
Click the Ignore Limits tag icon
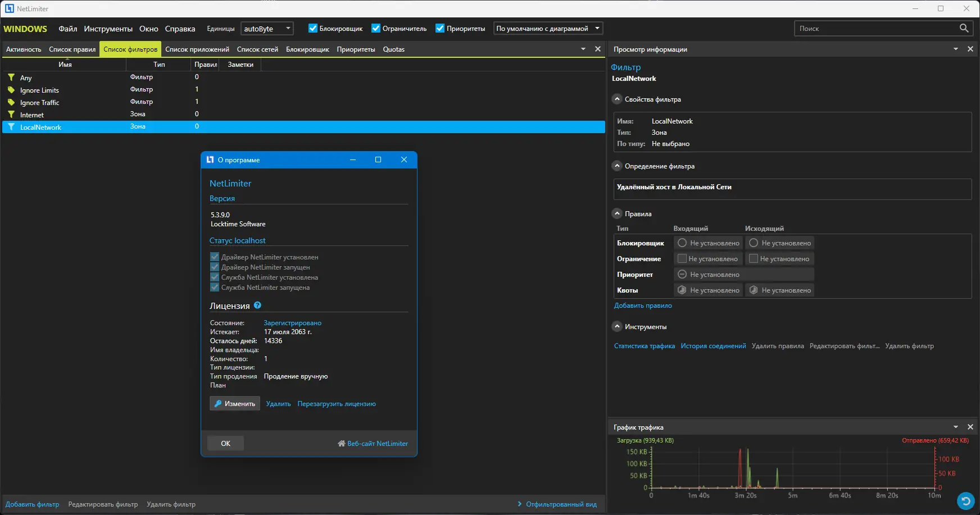click(11, 90)
